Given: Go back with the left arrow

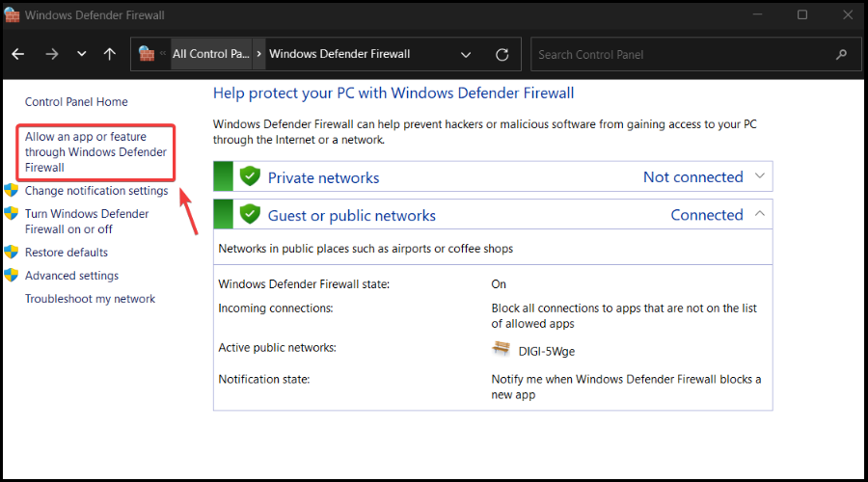Looking at the screenshot, I should point(18,54).
